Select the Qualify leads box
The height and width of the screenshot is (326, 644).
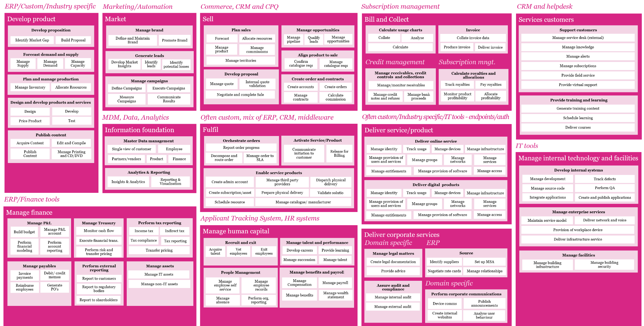tap(314, 39)
